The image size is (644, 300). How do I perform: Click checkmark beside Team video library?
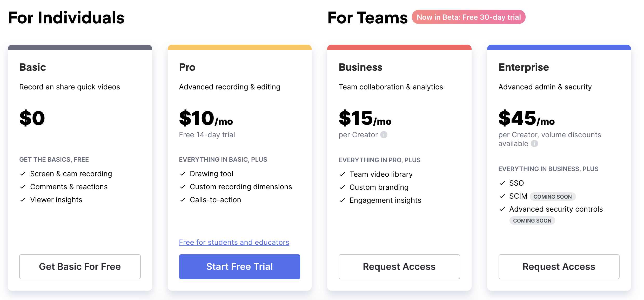[342, 174]
